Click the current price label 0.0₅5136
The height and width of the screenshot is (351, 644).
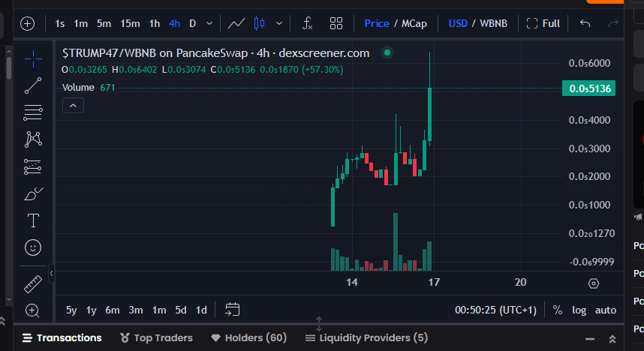point(588,88)
